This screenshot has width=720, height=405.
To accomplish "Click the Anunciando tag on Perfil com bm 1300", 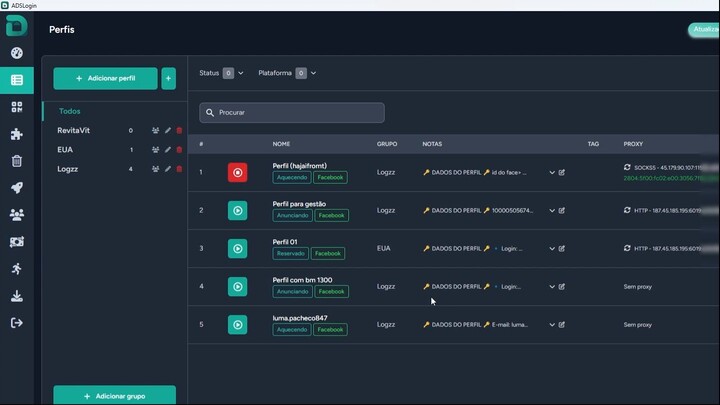I will point(292,292).
